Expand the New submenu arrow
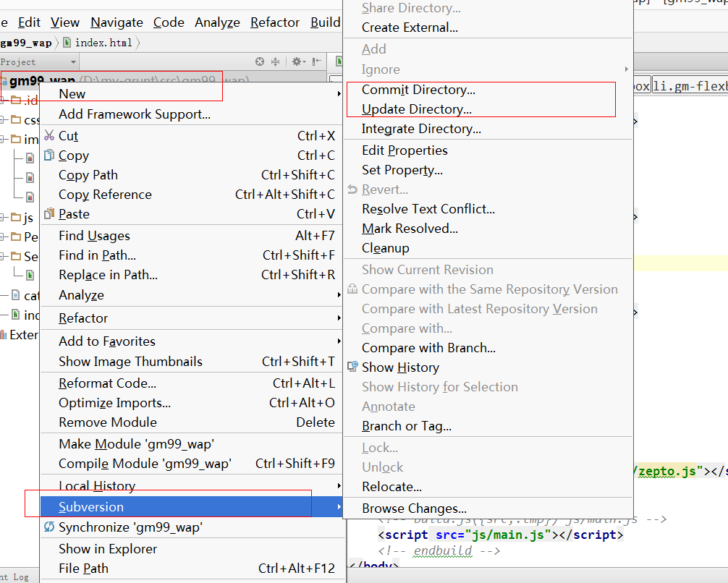This screenshot has width=728, height=583. click(339, 94)
